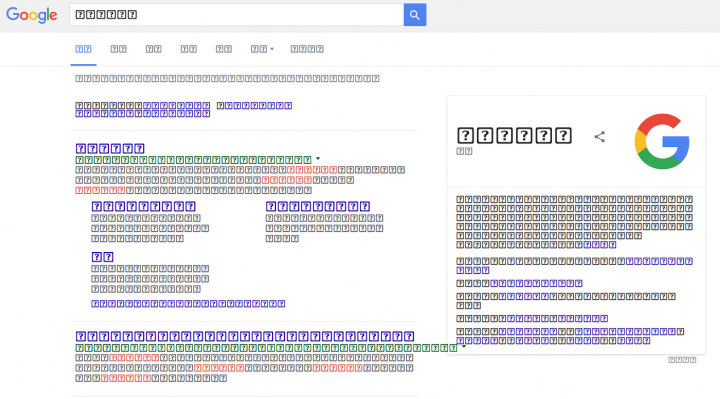Select the active blue-underlined search tab
This screenshot has width=720, height=399.
(x=83, y=49)
